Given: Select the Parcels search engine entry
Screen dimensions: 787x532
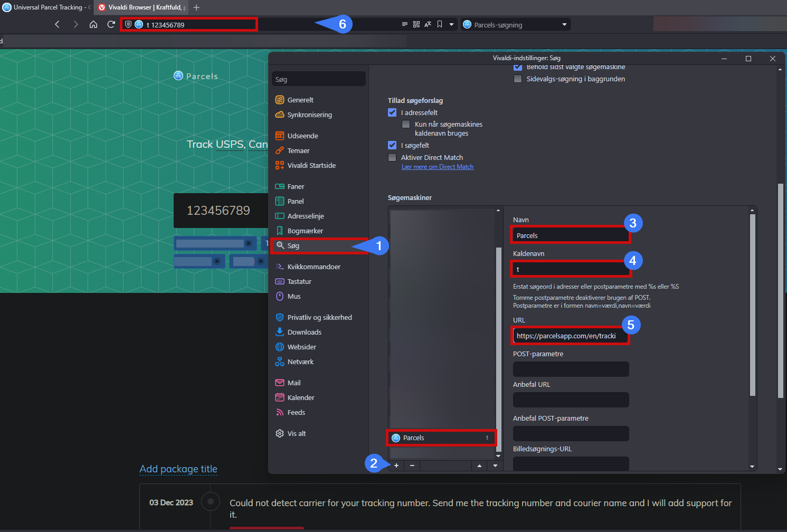Looking at the screenshot, I should point(441,438).
